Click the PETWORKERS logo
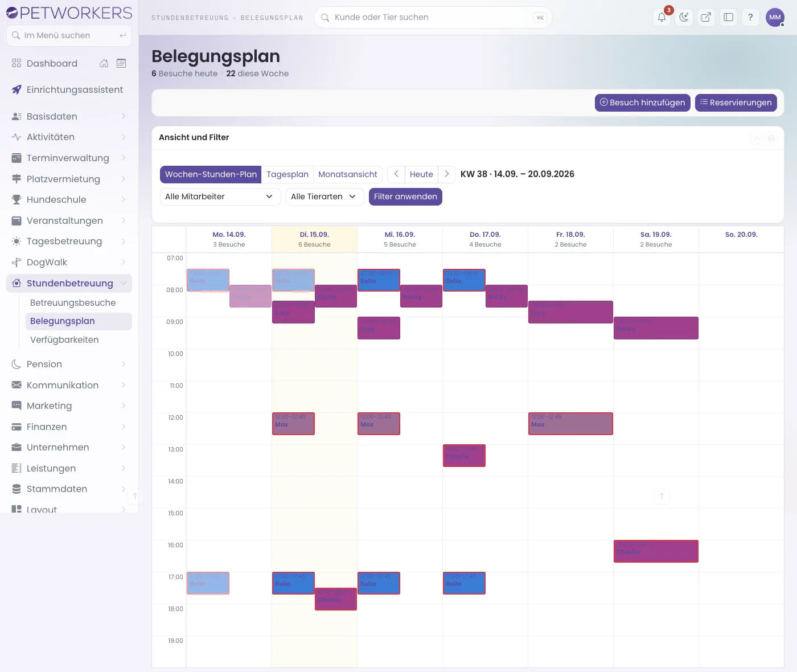The height and width of the screenshot is (672, 797). tap(69, 13)
